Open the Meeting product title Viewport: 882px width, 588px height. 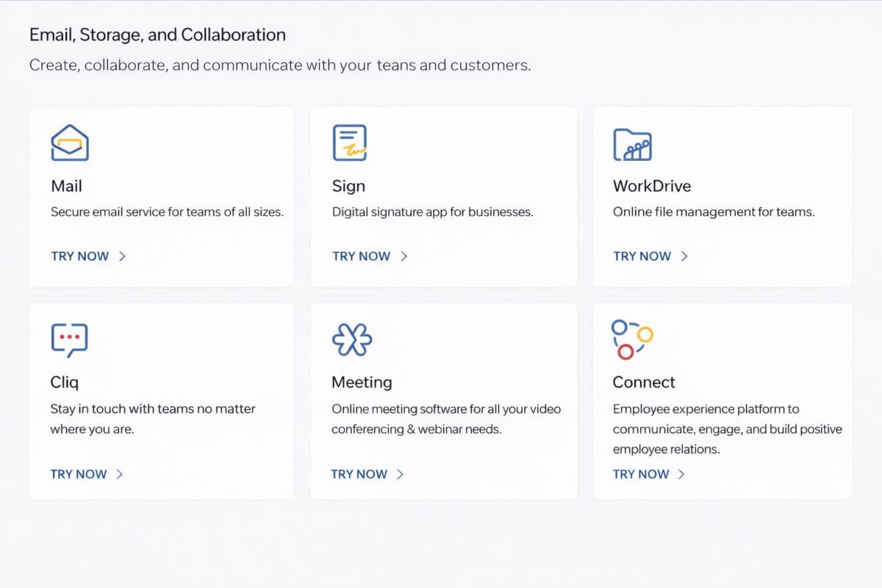[362, 383]
